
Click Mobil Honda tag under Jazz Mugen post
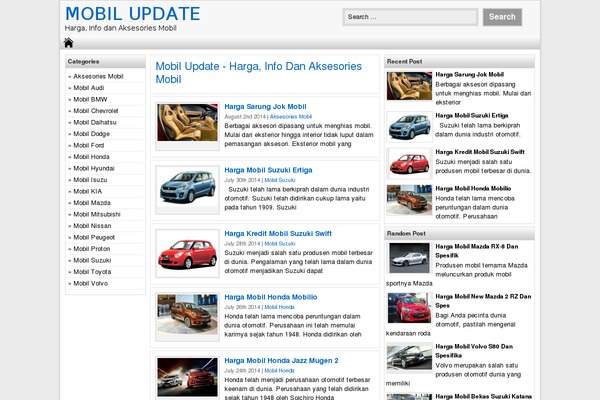[279, 371]
